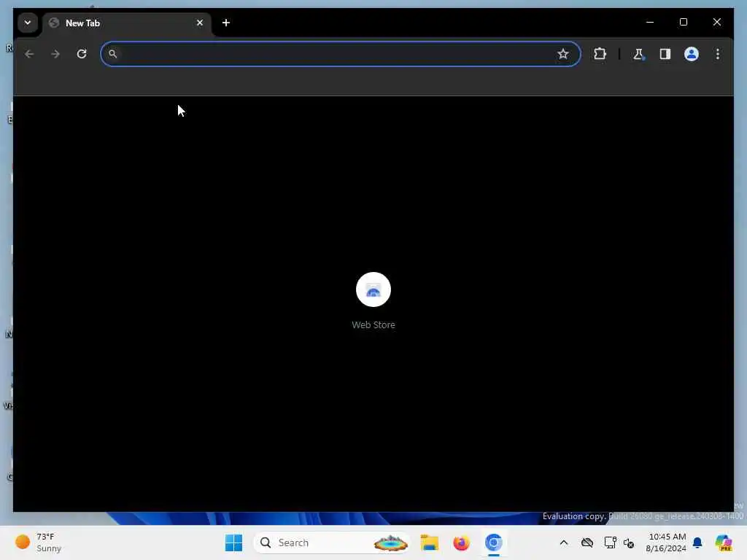This screenshot has height=560, width=747.
Task: Open the cloud sync tray icon
Action: 587,542
